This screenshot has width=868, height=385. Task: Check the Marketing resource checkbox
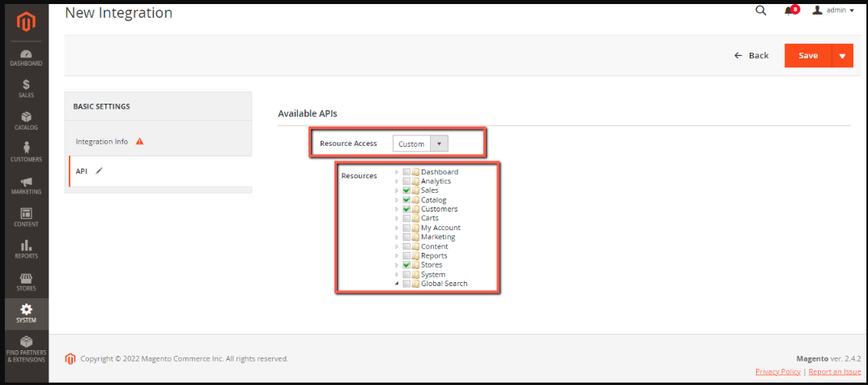pos(406,237)
